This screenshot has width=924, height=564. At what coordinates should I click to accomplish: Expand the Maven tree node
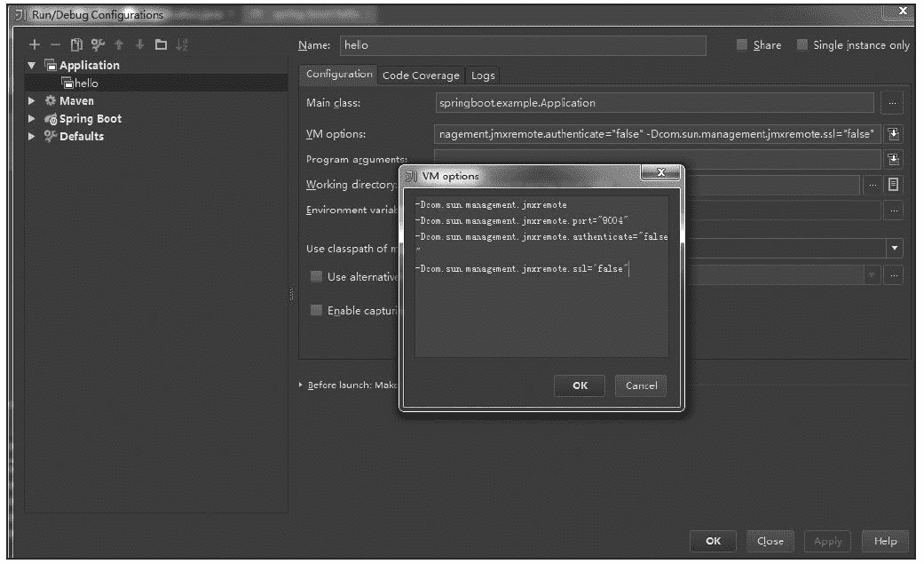[33, 101]
